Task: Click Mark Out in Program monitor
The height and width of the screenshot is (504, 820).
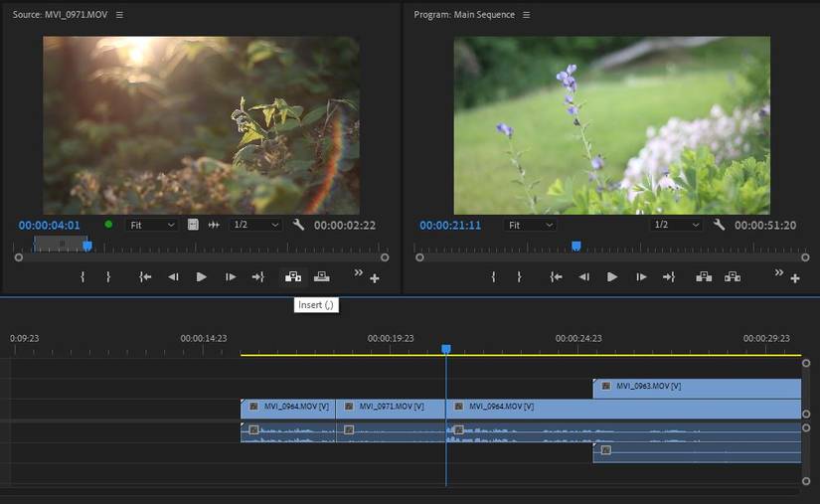Action: coord(519,277)
